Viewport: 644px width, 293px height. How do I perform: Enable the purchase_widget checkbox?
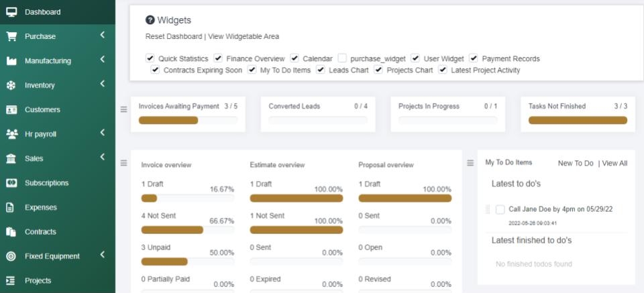[342, 58]
